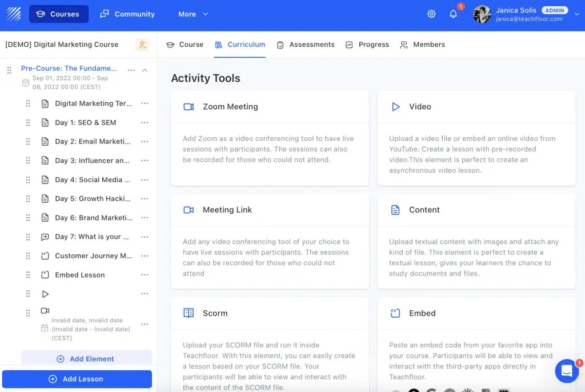The image size is (585, 392).
Task: Choose the Content activity tool
Action: (476, 241)
